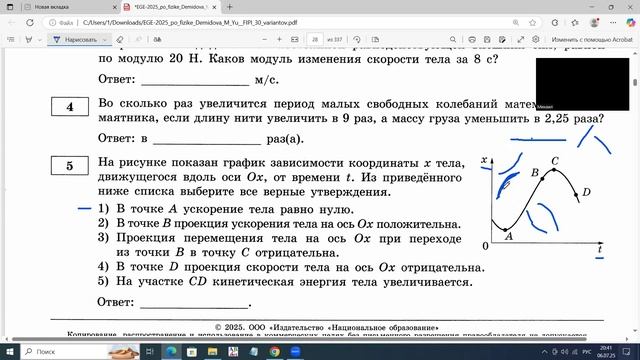Screen dimensions: 640x360
Task: Close the Новая вкладка tab
Action: (114, 7)
